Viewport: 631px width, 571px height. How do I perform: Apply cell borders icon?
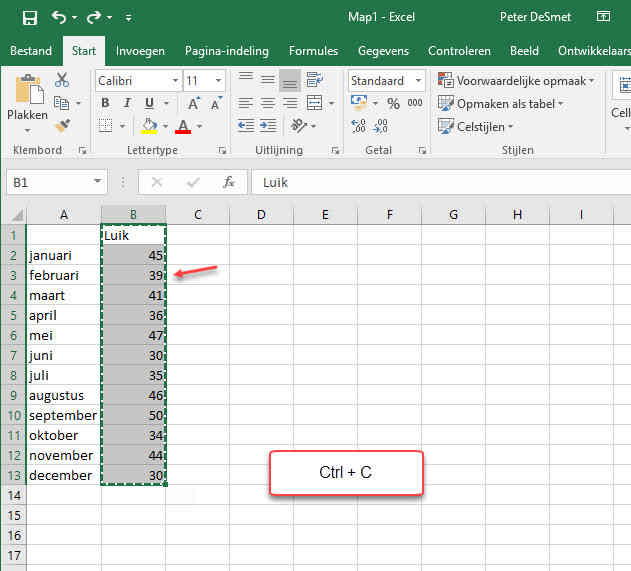105,126
